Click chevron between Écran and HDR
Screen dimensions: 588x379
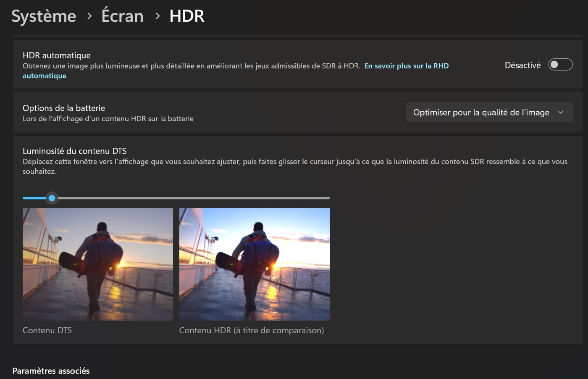157,16
